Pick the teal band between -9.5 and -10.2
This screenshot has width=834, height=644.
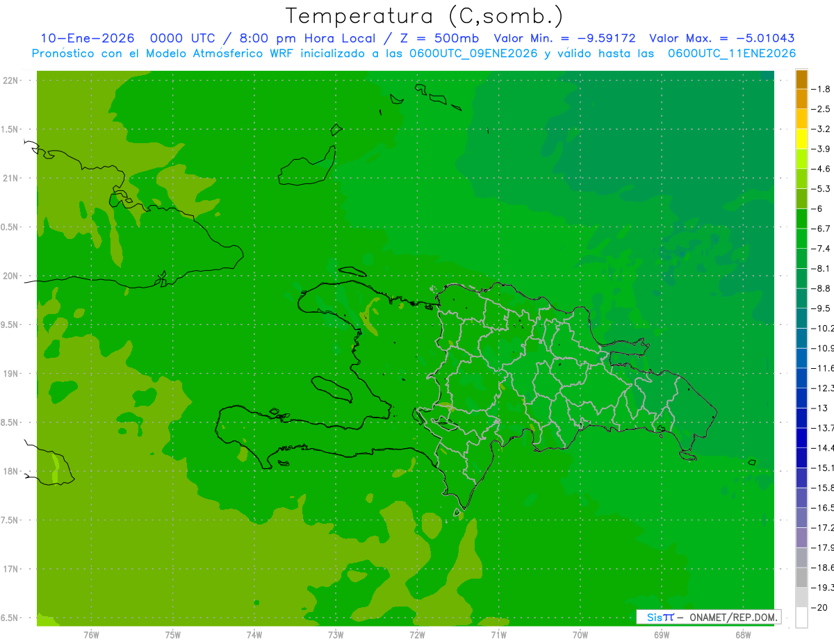[801, 318]
